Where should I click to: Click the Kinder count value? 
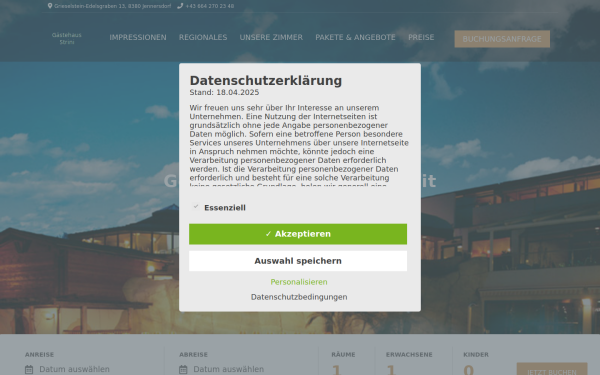tap(469, 370)
